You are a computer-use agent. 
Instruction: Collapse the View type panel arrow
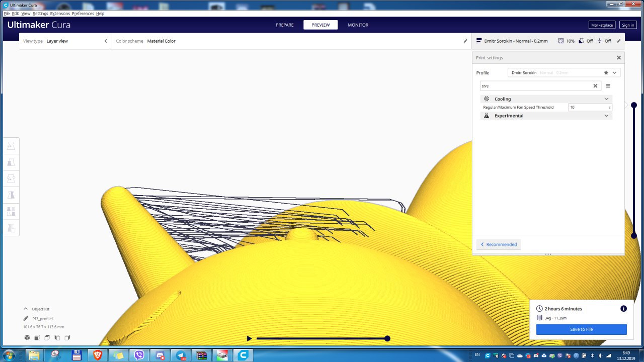[106, 41]
